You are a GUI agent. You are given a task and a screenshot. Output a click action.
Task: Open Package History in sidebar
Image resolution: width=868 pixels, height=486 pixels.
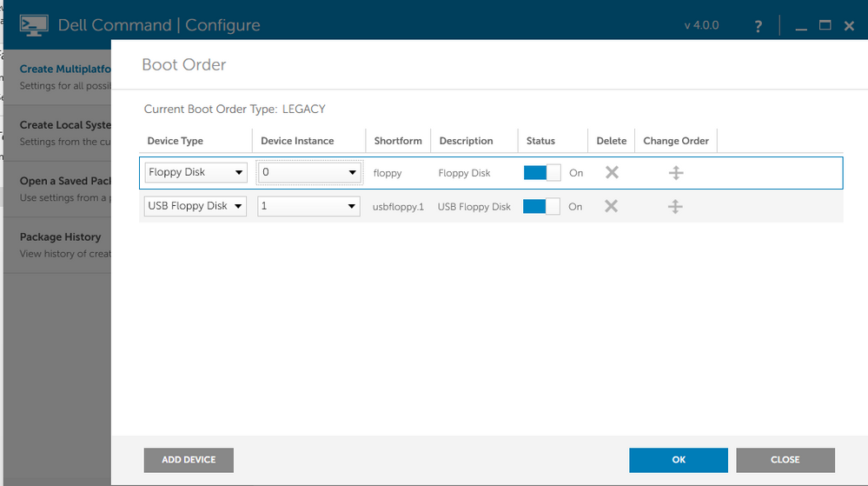click(57, 245)
